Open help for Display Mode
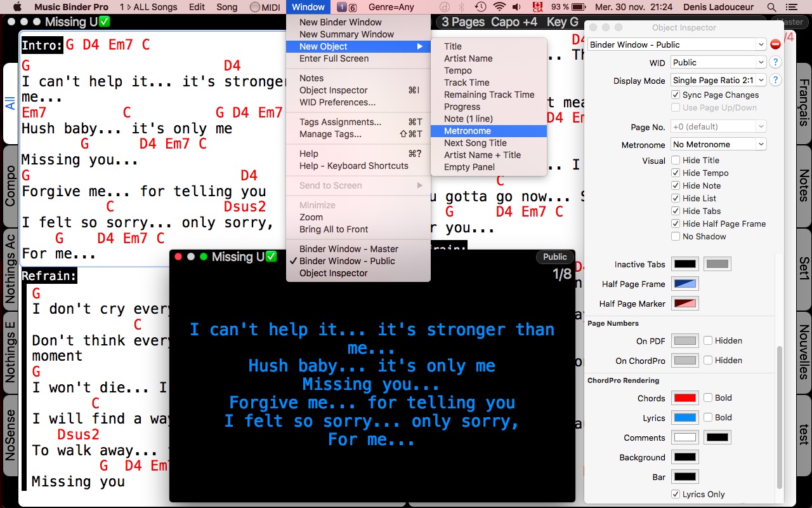Screen dimensions: 812x508 click(x=775, y=81)
